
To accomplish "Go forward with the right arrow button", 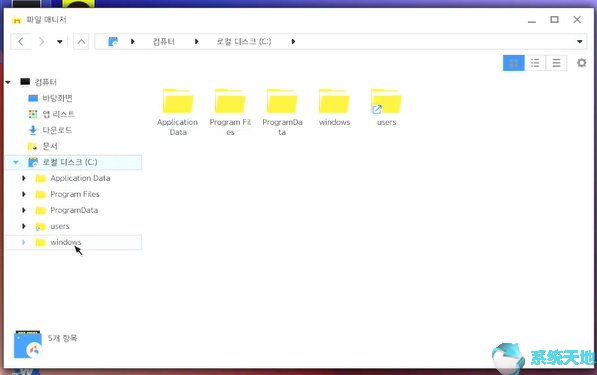I will coord(42,41).
